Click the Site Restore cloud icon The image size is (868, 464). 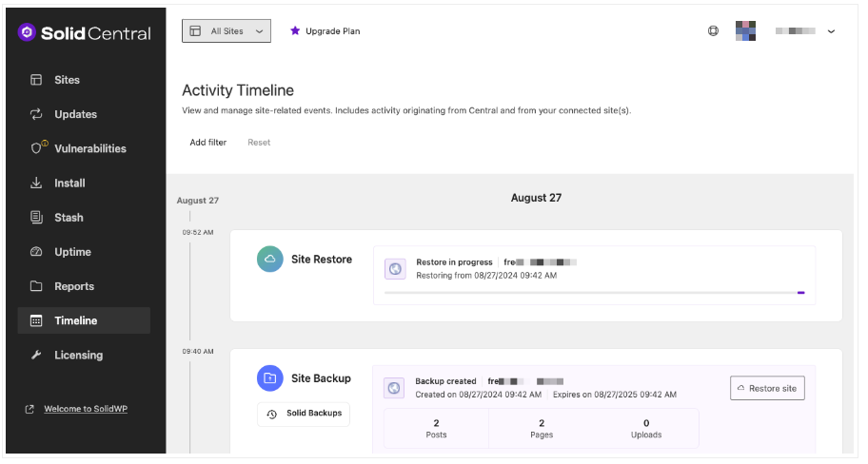click(270, 260)
